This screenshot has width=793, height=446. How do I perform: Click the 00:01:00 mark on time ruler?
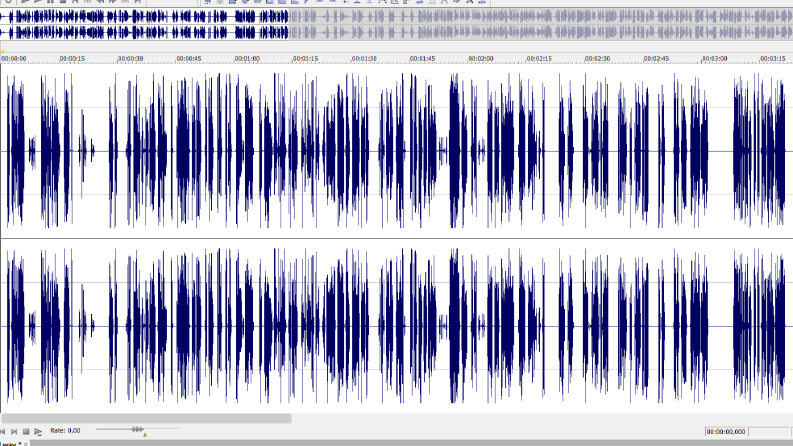pyautogui.click(x=247, y=59)
